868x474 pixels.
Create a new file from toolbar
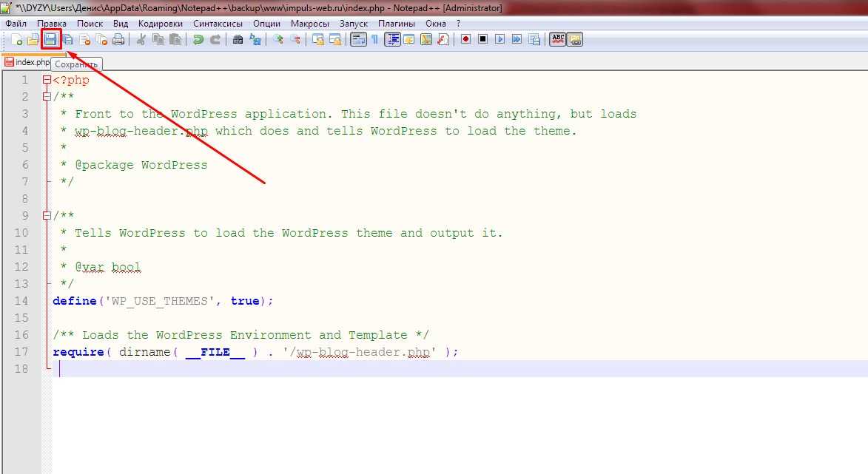(x=16, y=40)
